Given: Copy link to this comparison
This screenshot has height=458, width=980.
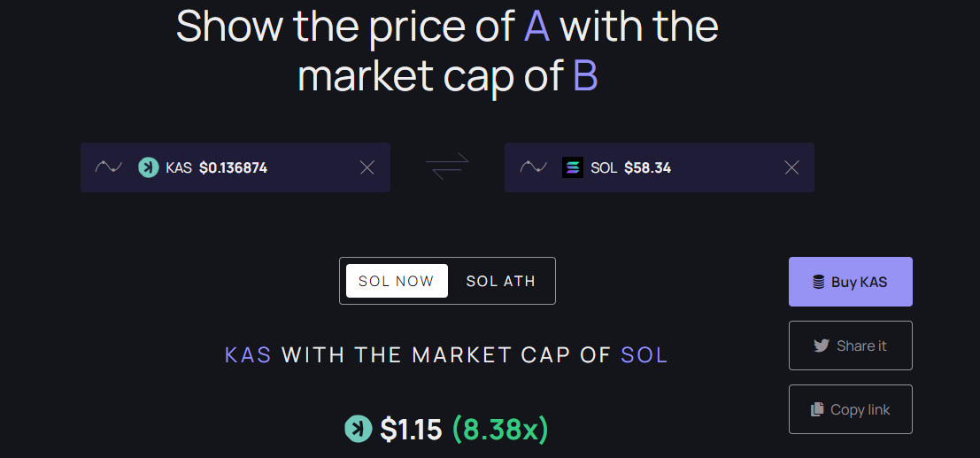Looking at the screenshot, I should click(x=851, y=409).
